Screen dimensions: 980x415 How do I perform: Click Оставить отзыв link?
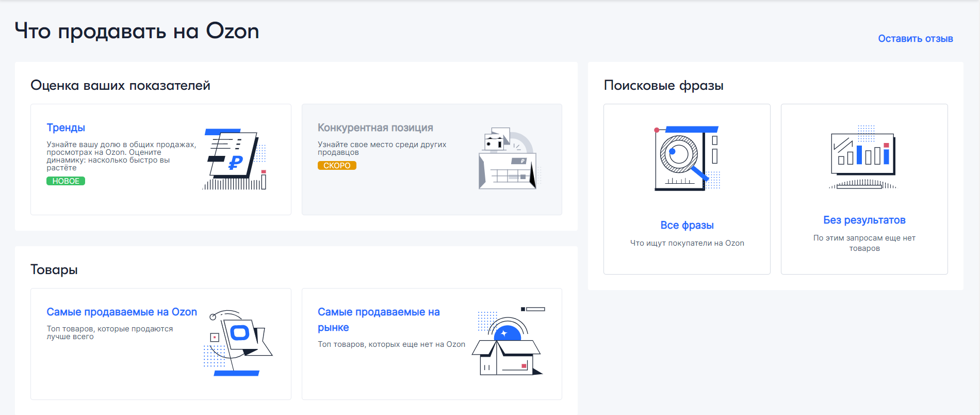[916, 39]
